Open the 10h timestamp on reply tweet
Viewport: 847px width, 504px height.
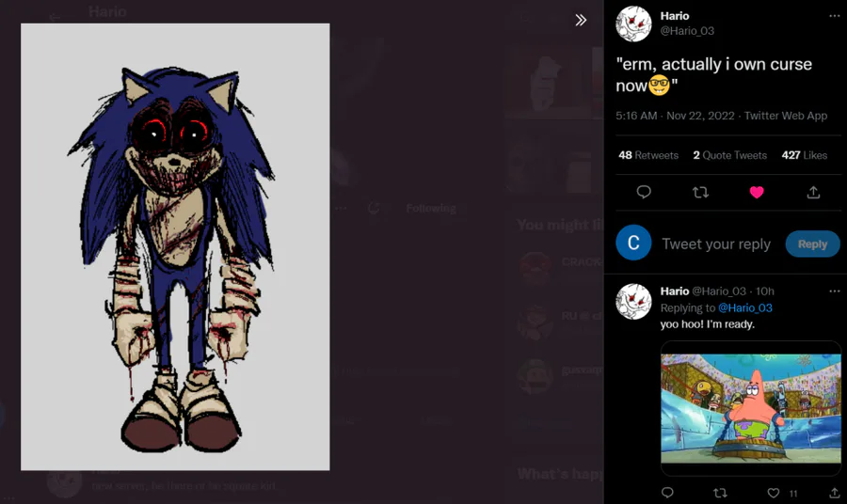coord(765,291)
